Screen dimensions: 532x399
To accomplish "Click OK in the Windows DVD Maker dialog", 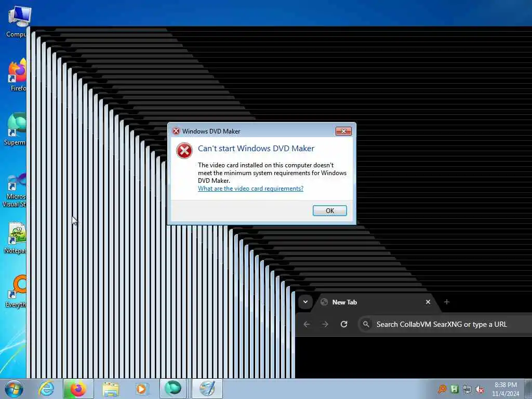I will tap(329, 211).
